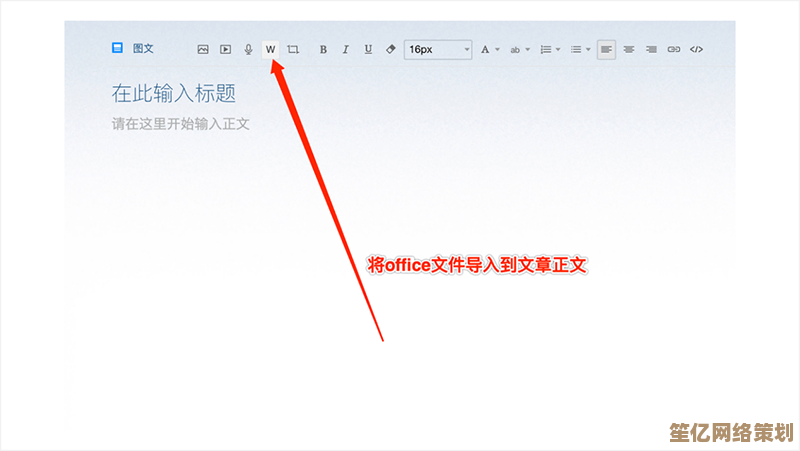Select the crop tool icon
Screen dimensions: 800x451
coord(293,49)
